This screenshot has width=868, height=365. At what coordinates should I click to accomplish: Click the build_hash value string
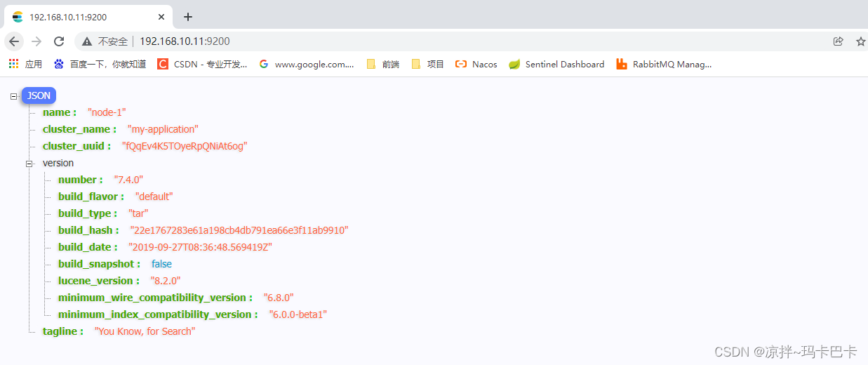click(x=239, y=230)
